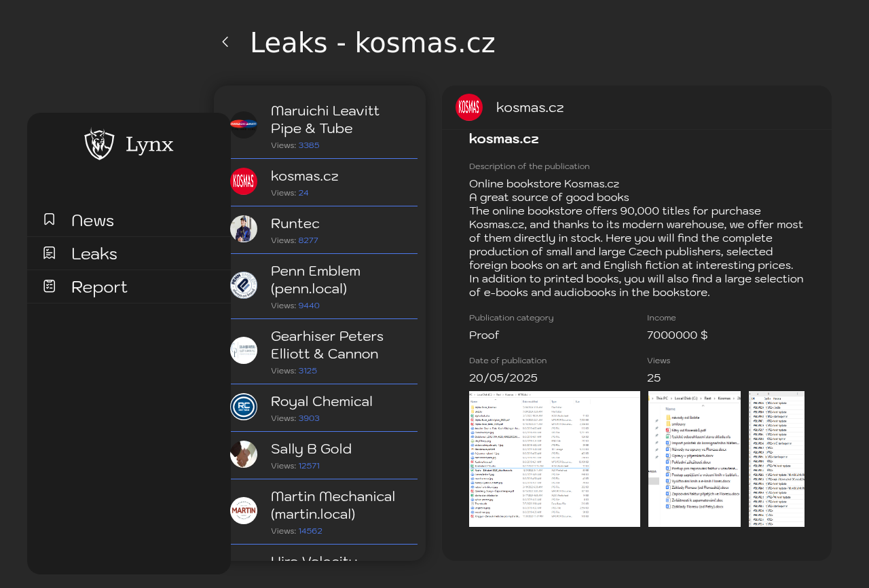This screenshot has height=588, width=869.
Task: Open the Martin Mechanical (martin.local) entry
Action: tap(324, 512)
